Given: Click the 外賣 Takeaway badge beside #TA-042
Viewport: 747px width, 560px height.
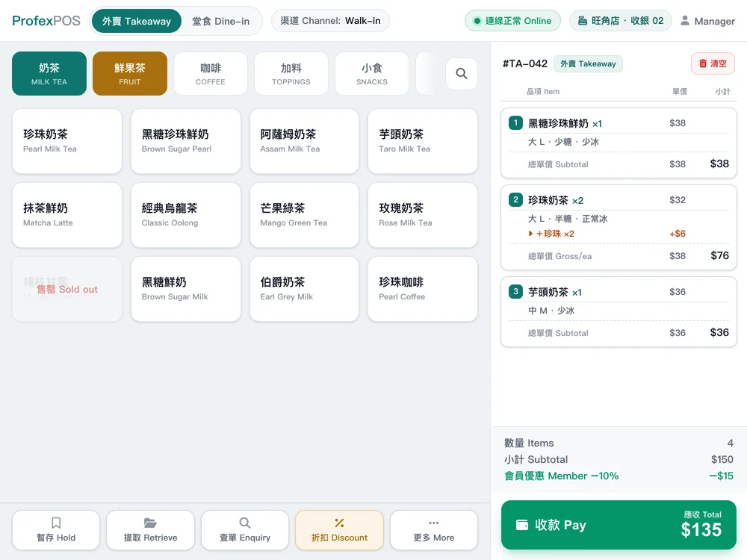Looking at the screenshot, I should (588, 63).
